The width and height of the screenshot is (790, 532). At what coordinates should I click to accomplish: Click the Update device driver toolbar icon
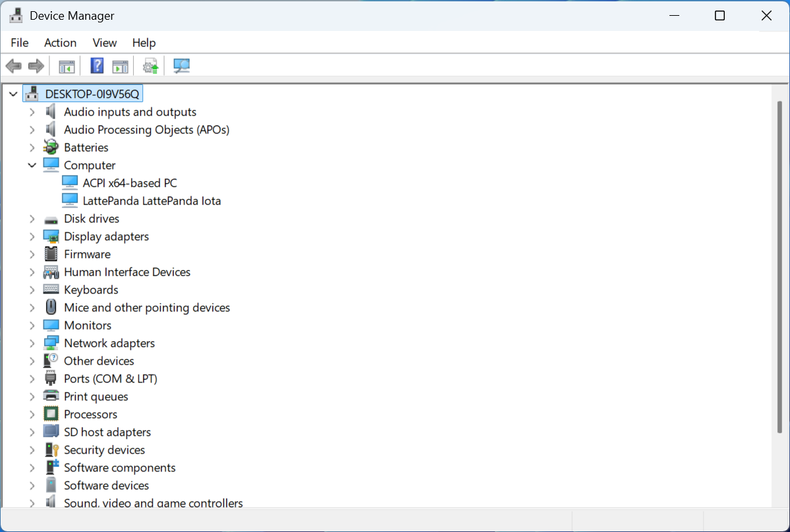[x=151, y=66]
